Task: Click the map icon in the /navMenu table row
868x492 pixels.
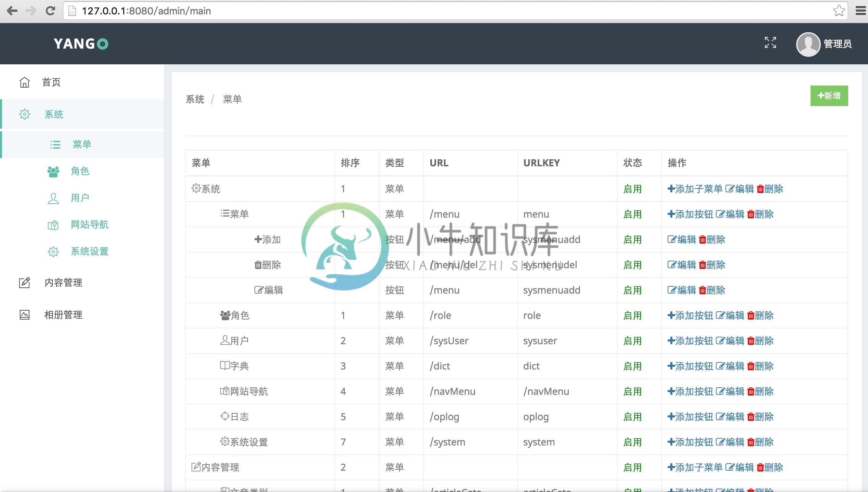Action: pos(225,391)
